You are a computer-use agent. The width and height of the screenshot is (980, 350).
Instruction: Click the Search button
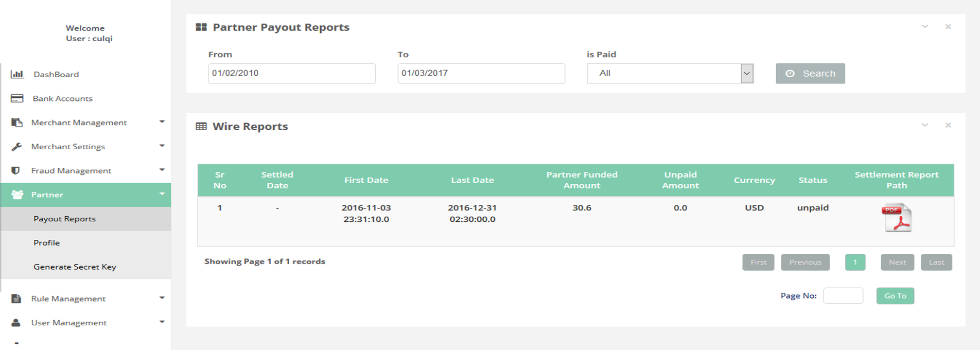click(810, 74)
